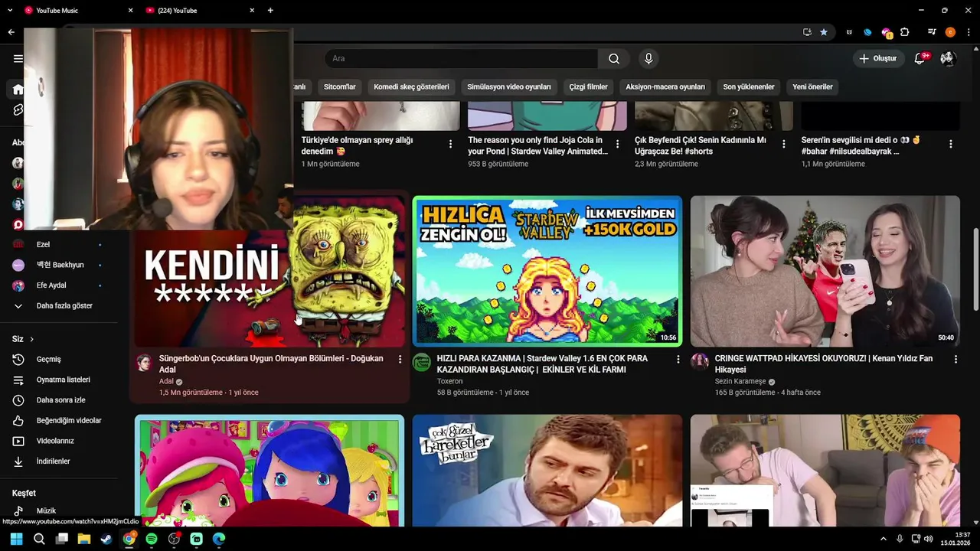Click the Sezin Karameşe channel avatar

point(700,363)
